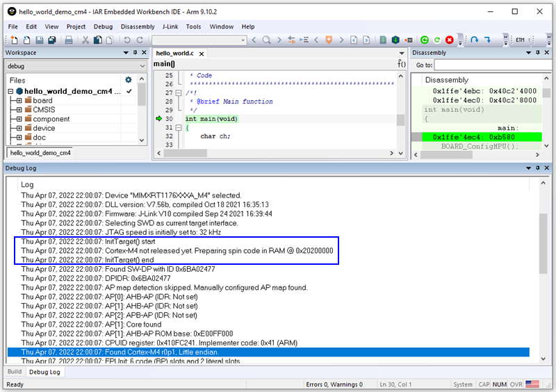Click the New Document toolbar icon
Viewport: 556px width, 392px height.
14,40
